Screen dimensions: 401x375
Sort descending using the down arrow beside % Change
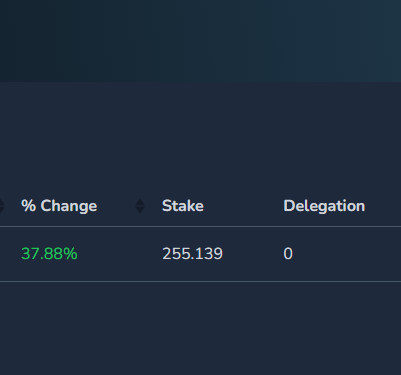pyautogui.click(x=140, y=210)
